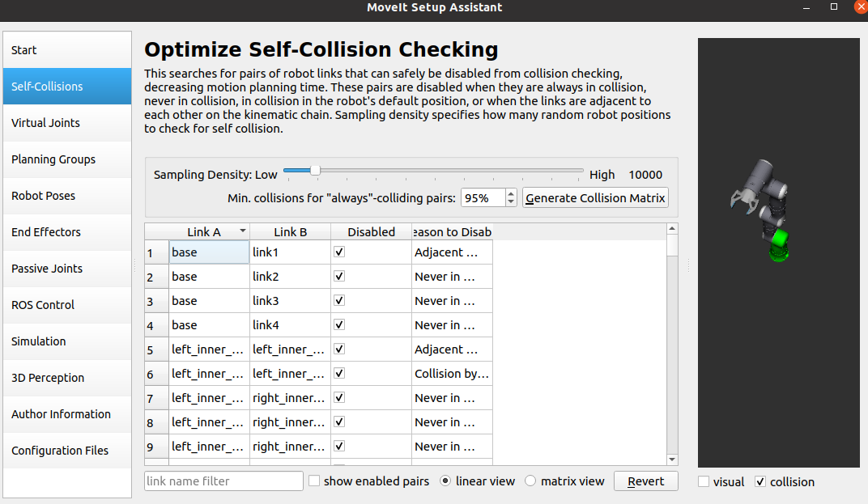Select the matrix view radio button

[x=530, y=481]
